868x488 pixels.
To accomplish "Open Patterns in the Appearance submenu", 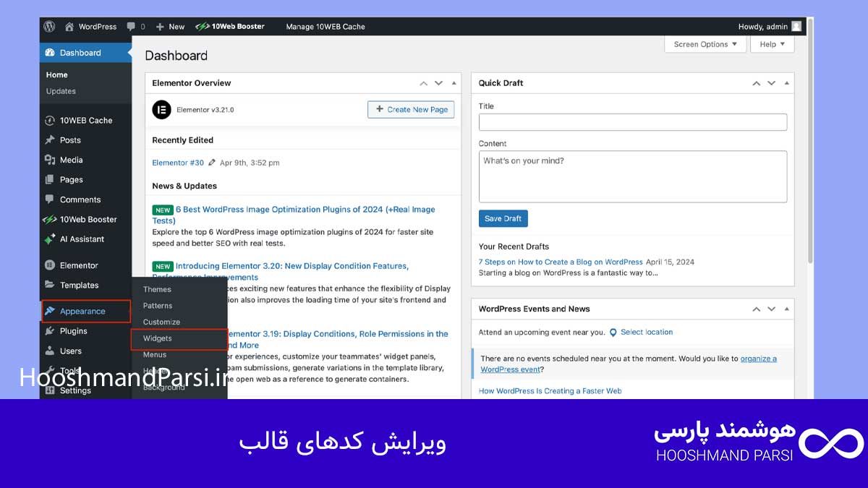I will pos(158,306).
